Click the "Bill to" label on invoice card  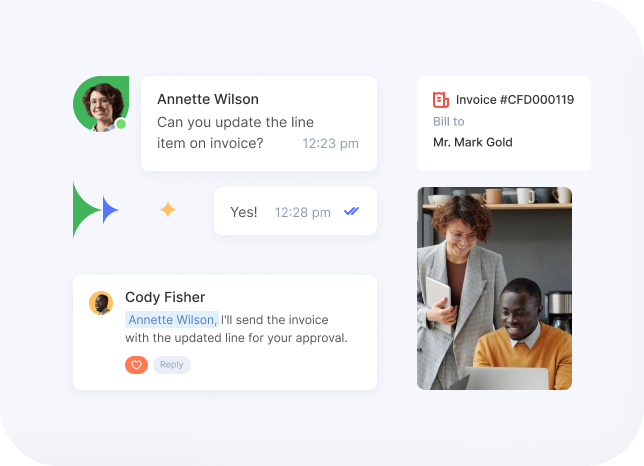point(448,122)
